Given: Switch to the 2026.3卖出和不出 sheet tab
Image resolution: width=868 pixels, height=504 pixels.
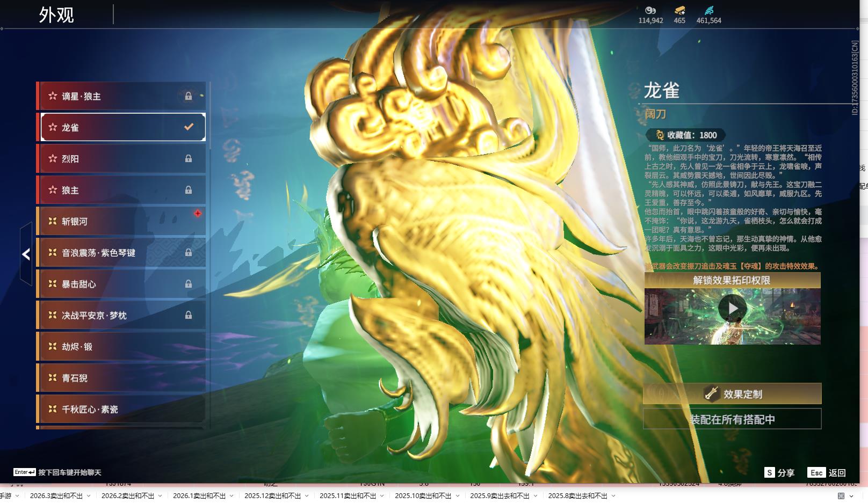Looking at the screenshot, I should tap(56, 496).
